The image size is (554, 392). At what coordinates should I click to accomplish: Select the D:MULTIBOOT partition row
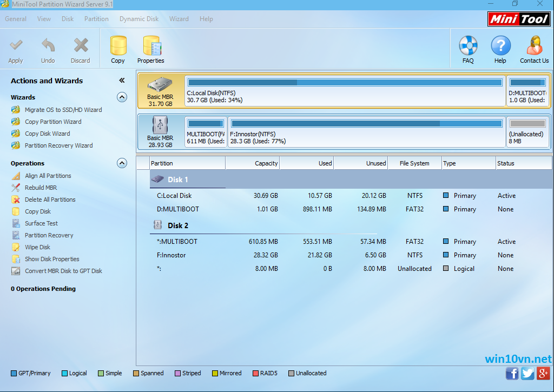[351, 209]
